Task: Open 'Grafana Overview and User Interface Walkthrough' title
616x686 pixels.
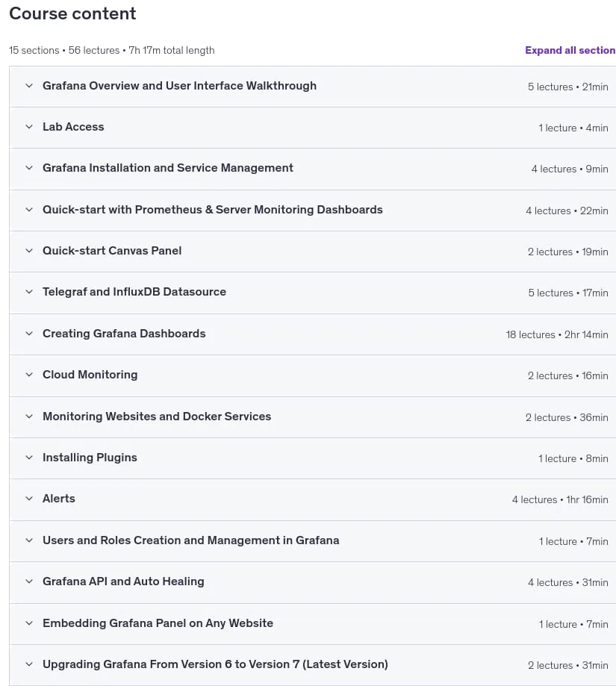Action: (x=179, y=86)
